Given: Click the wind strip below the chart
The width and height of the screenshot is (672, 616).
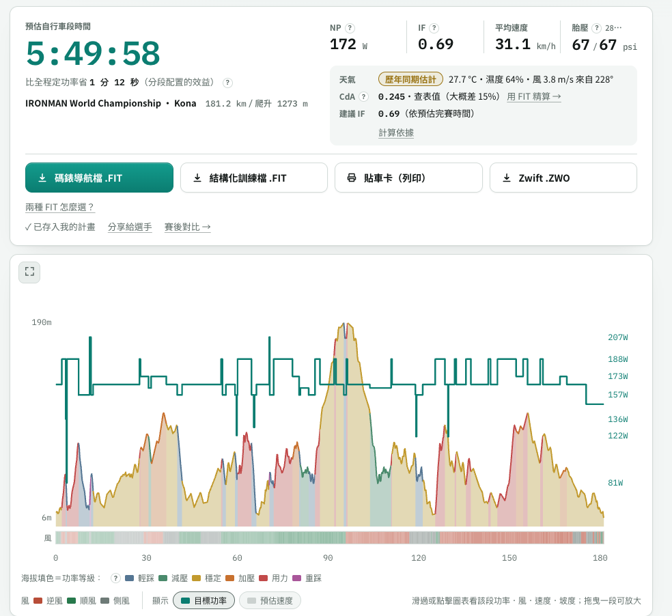Looking at the screenshot, I should [x=330, y=537].
